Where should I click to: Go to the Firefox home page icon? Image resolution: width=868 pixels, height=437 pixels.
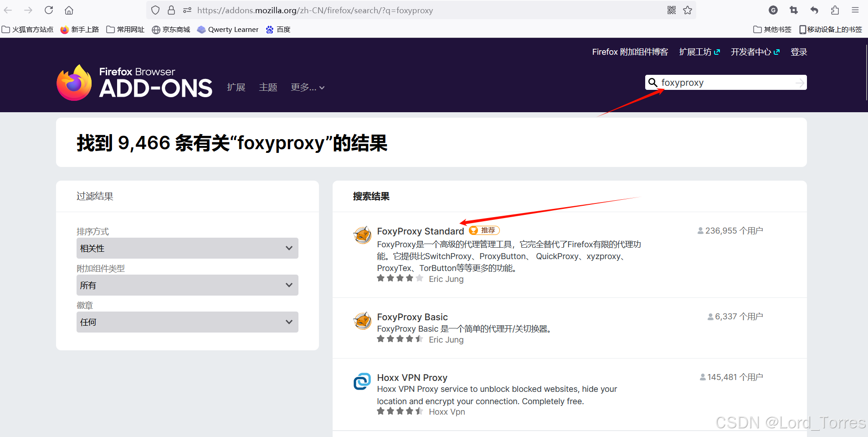point(69,10)
